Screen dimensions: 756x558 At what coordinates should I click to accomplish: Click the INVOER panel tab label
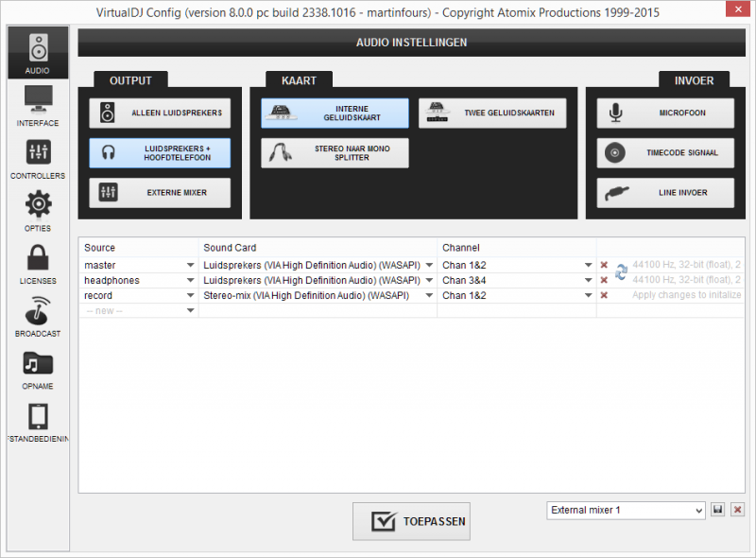tap(694, 80)
